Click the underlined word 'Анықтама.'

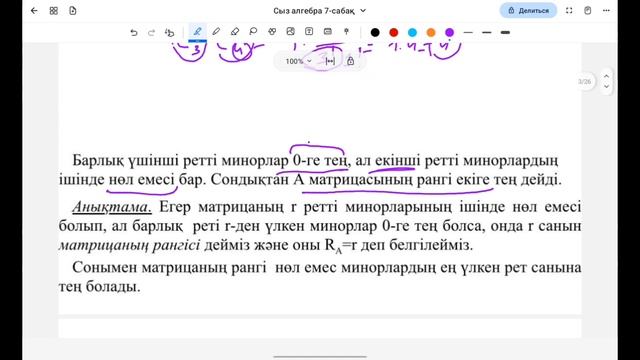(112, 207)
